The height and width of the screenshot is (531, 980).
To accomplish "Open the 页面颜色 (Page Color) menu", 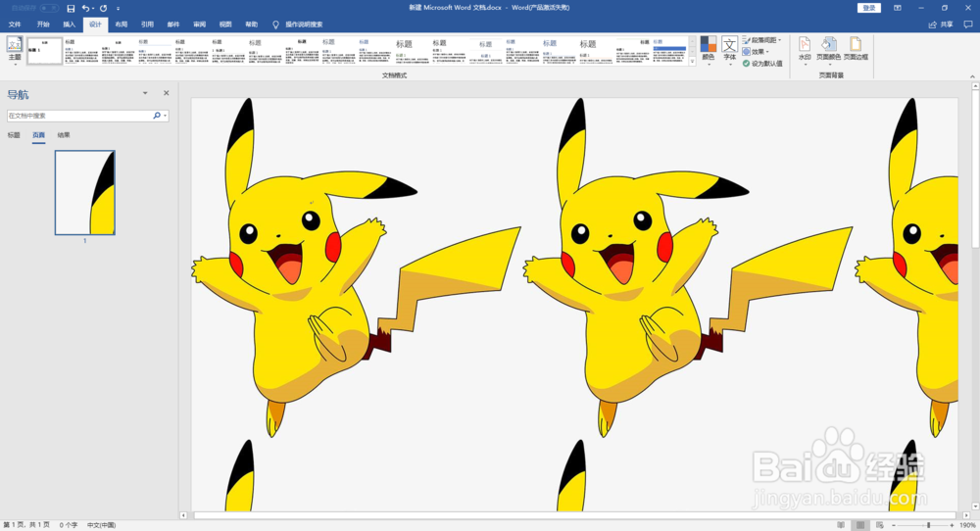I will [829, 51].
